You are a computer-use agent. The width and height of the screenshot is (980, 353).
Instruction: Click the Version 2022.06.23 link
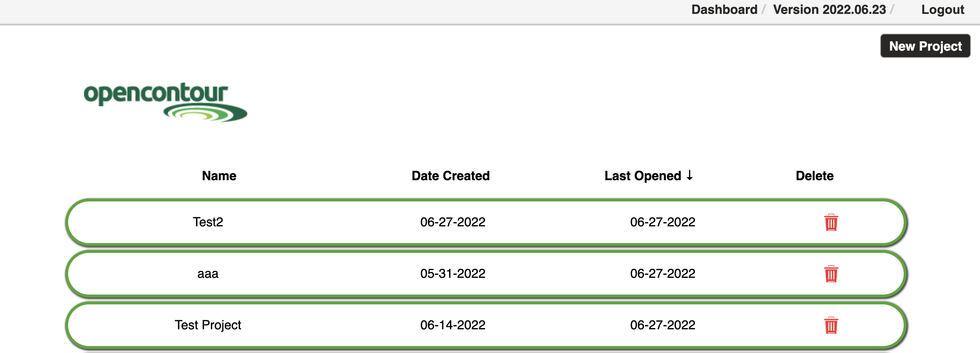pos(829,10)
